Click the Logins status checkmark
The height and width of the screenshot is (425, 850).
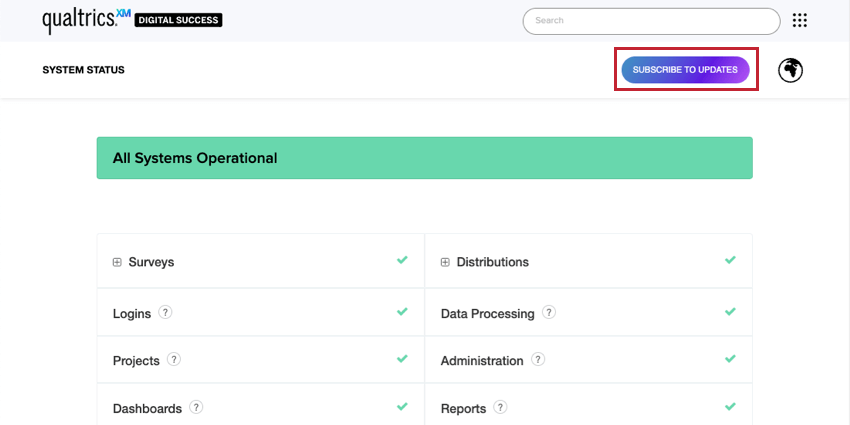point(402,312)
